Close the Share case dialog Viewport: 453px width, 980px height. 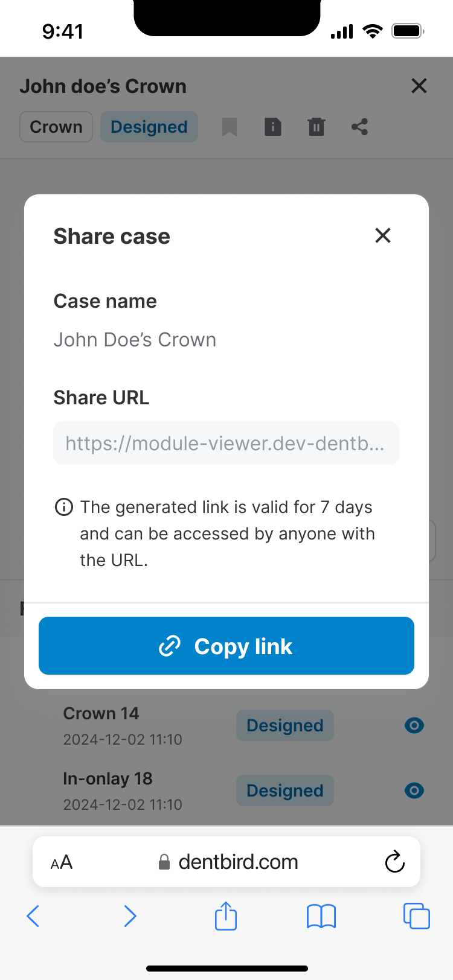383,235
